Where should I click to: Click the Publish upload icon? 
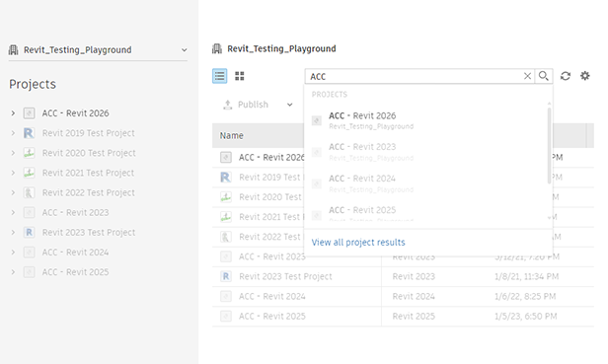point(228,105)
